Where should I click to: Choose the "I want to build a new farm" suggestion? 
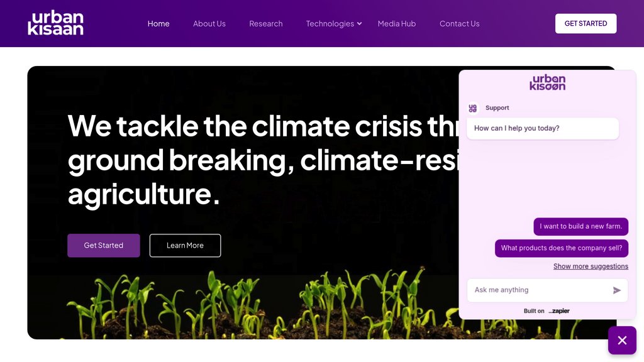580,227
